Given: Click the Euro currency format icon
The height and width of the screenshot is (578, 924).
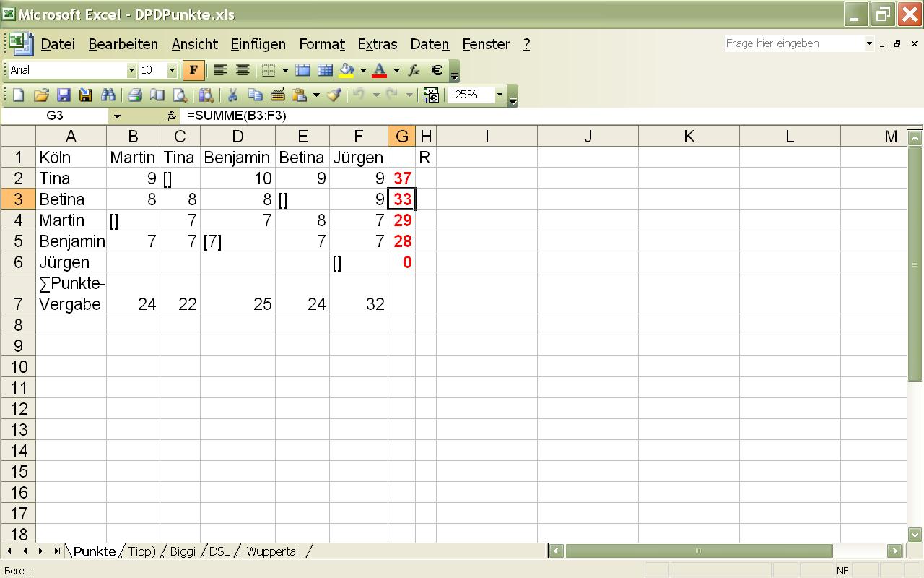Looking at the screenshot, I should 436,70.
